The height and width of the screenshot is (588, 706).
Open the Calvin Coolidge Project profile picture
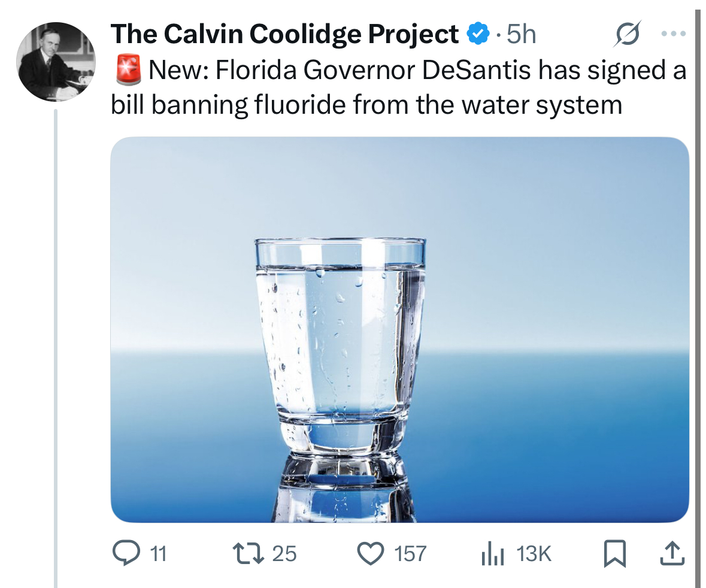tap(56, 62)
